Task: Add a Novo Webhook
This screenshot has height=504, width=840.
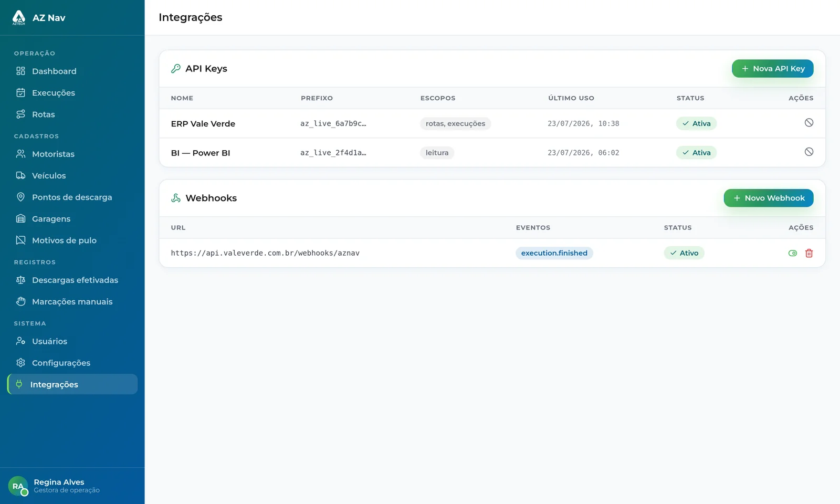Action: [769, 198]
